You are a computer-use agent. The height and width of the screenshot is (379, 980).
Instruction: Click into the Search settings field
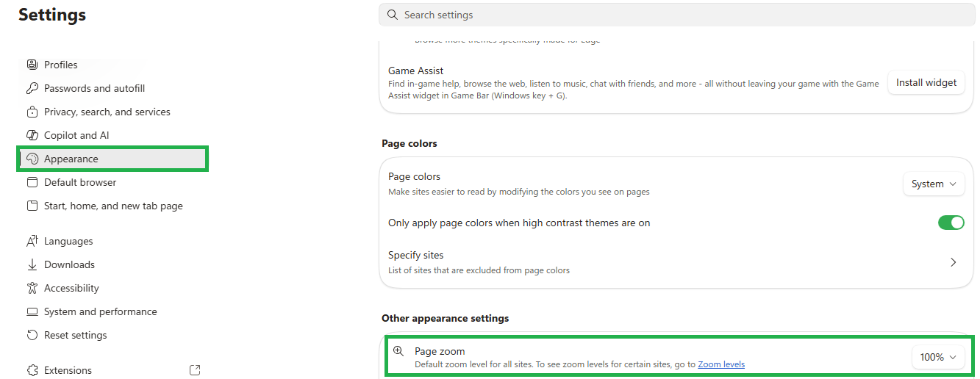point(677,15)
